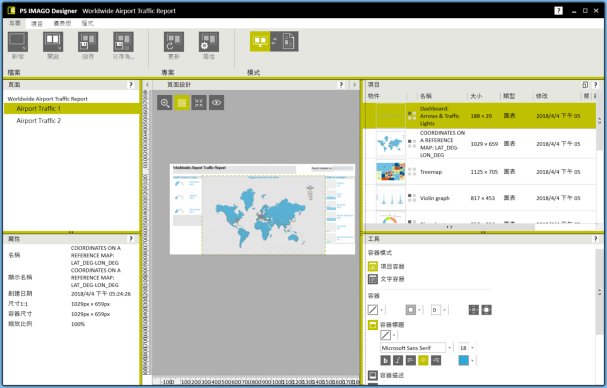Toggle the canvas grid display button
The height and width of the screenshot is (388, 607).
(182, 103)
